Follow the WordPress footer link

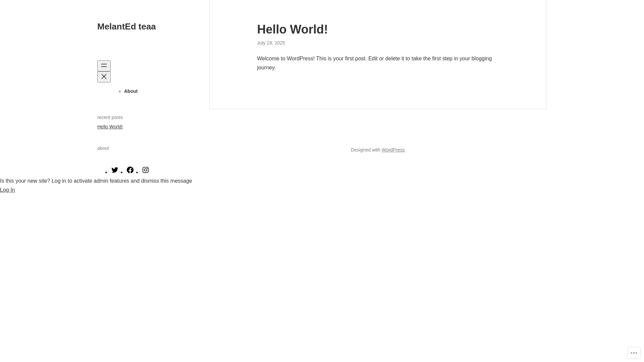point(393,150)
